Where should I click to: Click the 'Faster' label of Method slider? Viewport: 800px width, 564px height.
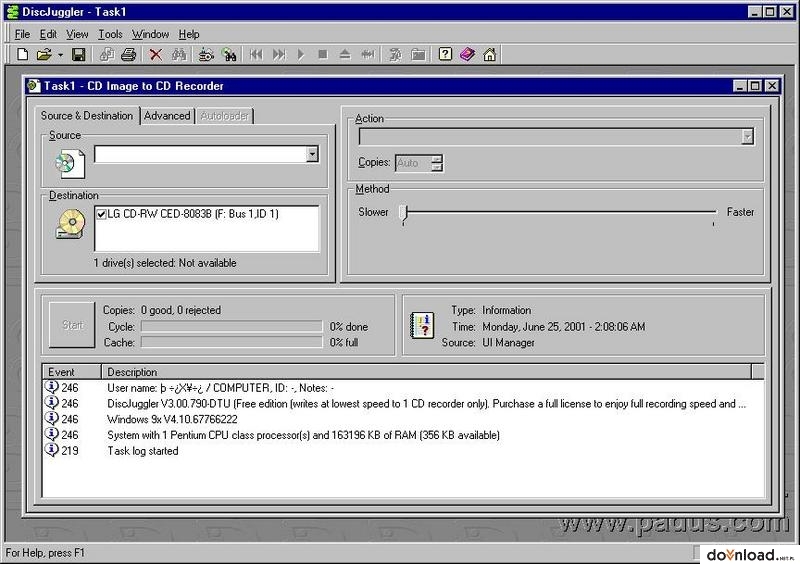point(740,212)
